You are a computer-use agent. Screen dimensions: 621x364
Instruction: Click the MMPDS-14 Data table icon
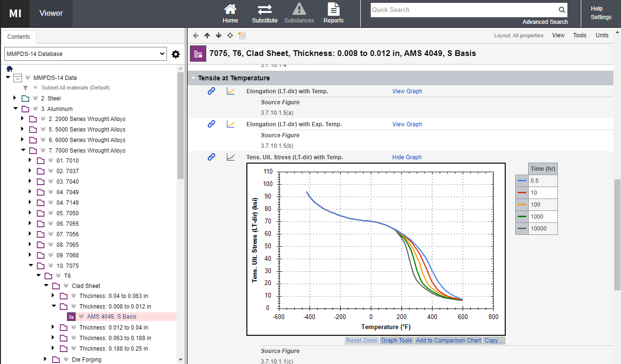click(18, 77)
